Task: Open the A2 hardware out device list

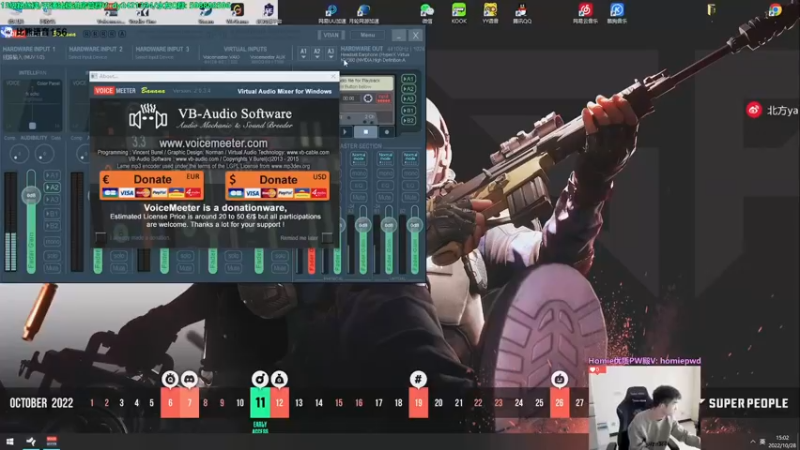Action: click(317, 53)
